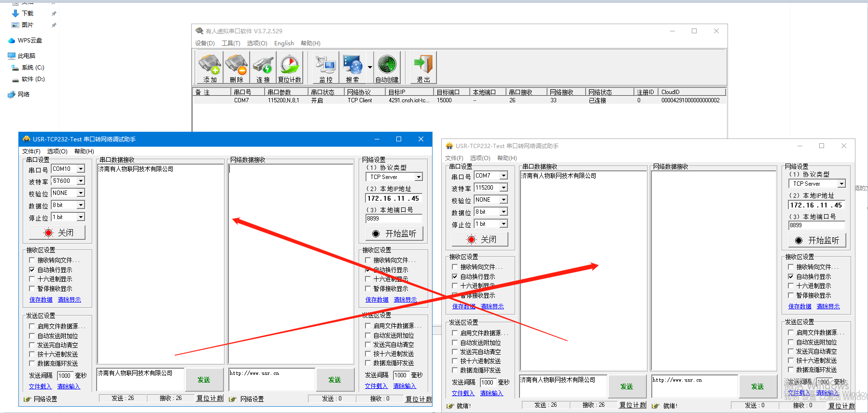Open the English menu item

pos(284,43)
